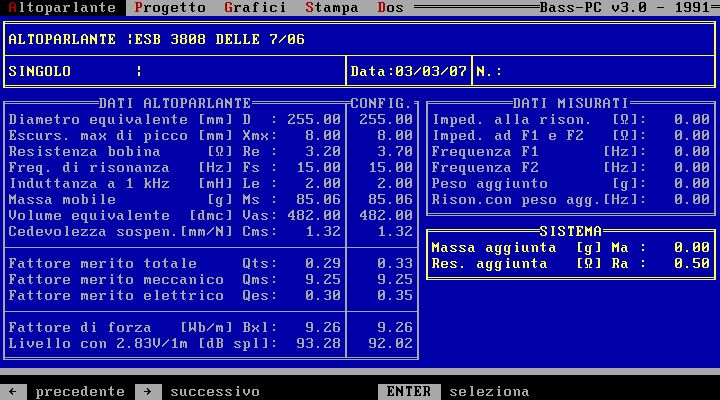Open the Progetto menu

click(x=170, y=7)
